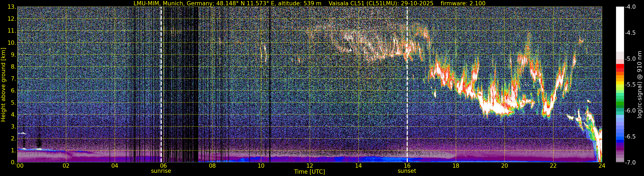Click the height-axis tick label 4 km
Viewport: 644px width, 176px height.
tap(13, 115)
